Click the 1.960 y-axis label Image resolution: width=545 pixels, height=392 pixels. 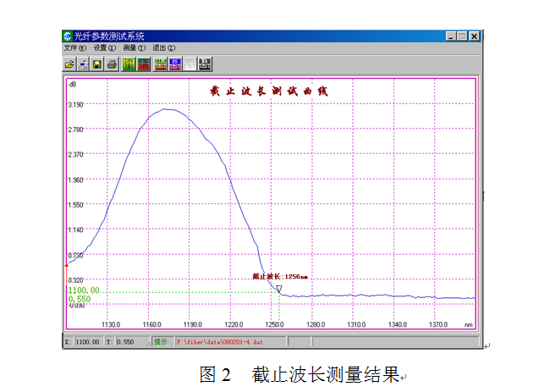[76, 179]
